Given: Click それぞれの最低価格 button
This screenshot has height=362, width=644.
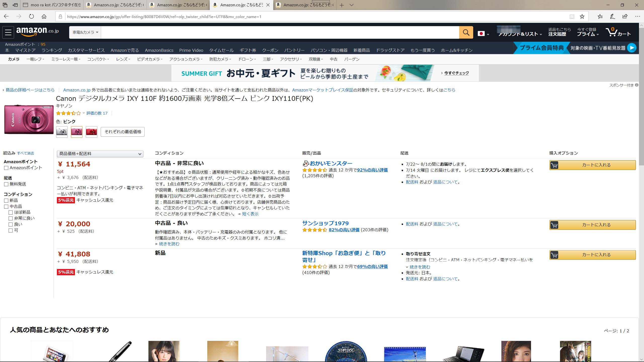Looking at the screenshot, I should [123, 132].
